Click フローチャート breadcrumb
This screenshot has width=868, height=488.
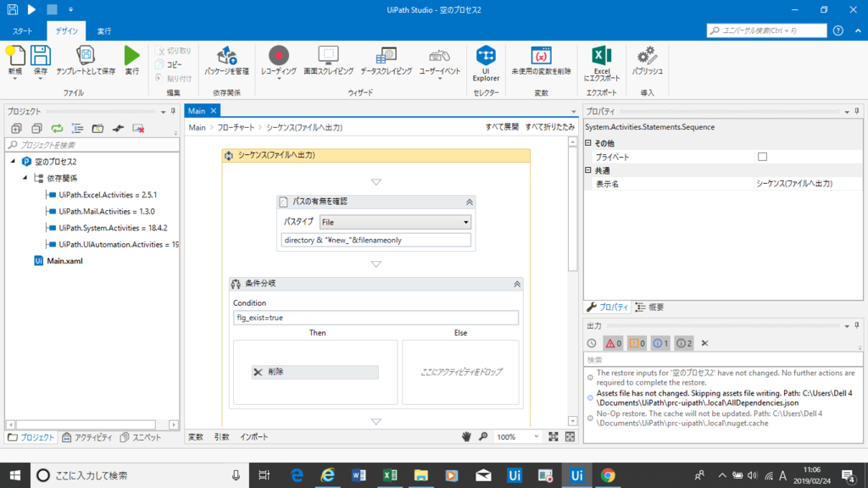click(236, 127)
